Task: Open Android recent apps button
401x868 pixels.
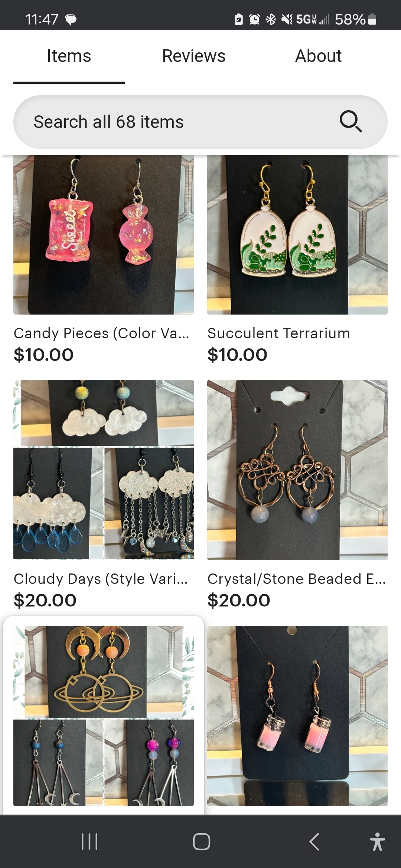Action: pos(89,841)
